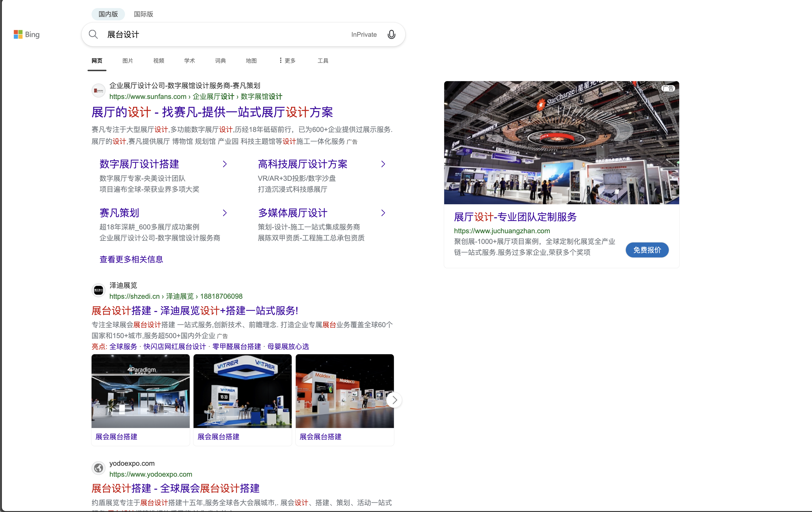Open 展台设计搭建 - 泽迪展览 result title

tap(195, 311)
